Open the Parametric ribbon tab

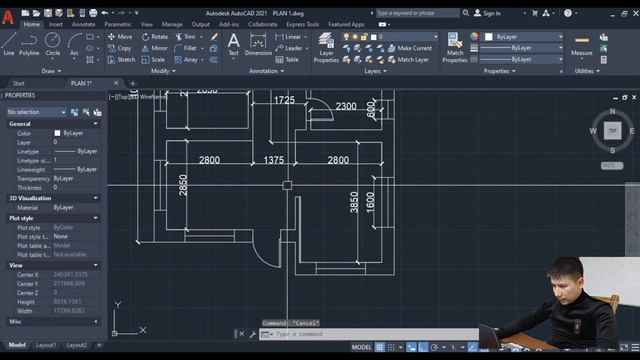(x=118, y=24)
